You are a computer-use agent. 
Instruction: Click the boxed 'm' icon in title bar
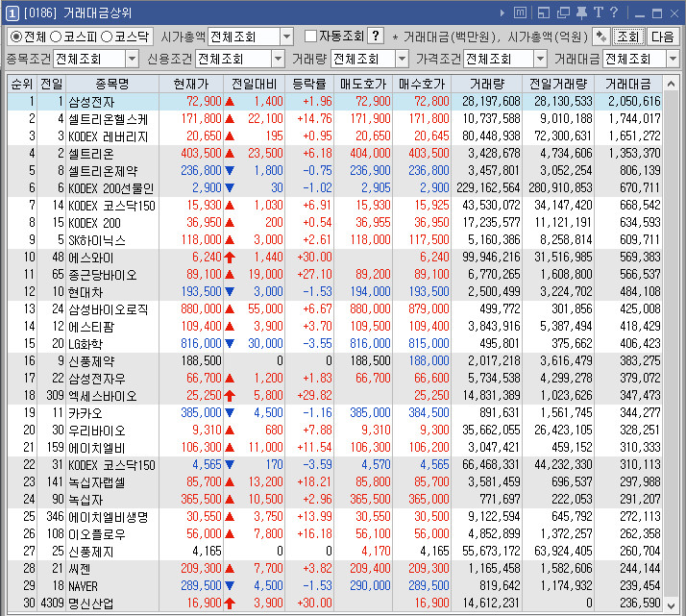(x=520, y=13)
